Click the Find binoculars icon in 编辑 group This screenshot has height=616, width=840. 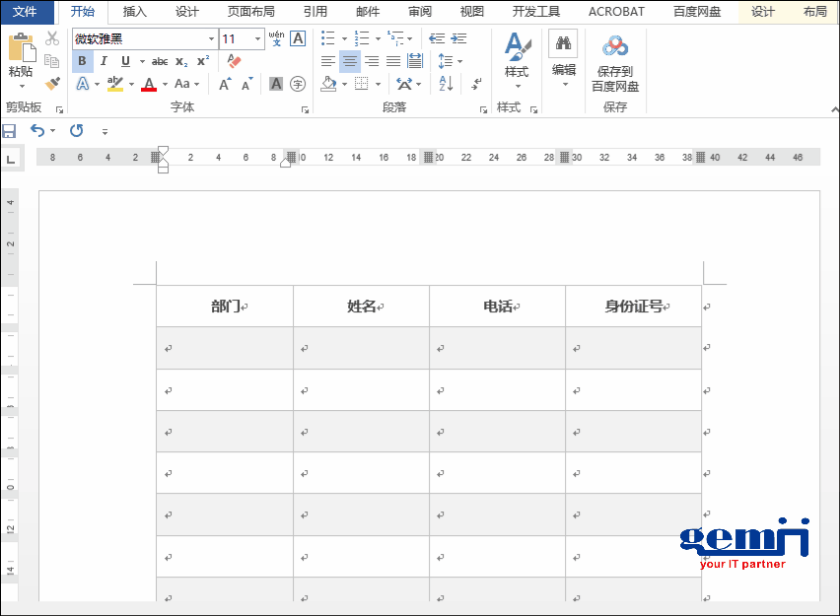click(564, 43)
